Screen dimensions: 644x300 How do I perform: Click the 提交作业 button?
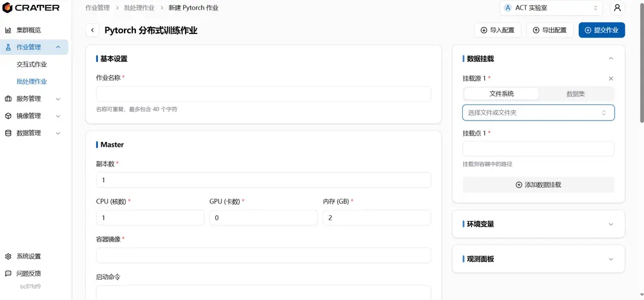602,30
